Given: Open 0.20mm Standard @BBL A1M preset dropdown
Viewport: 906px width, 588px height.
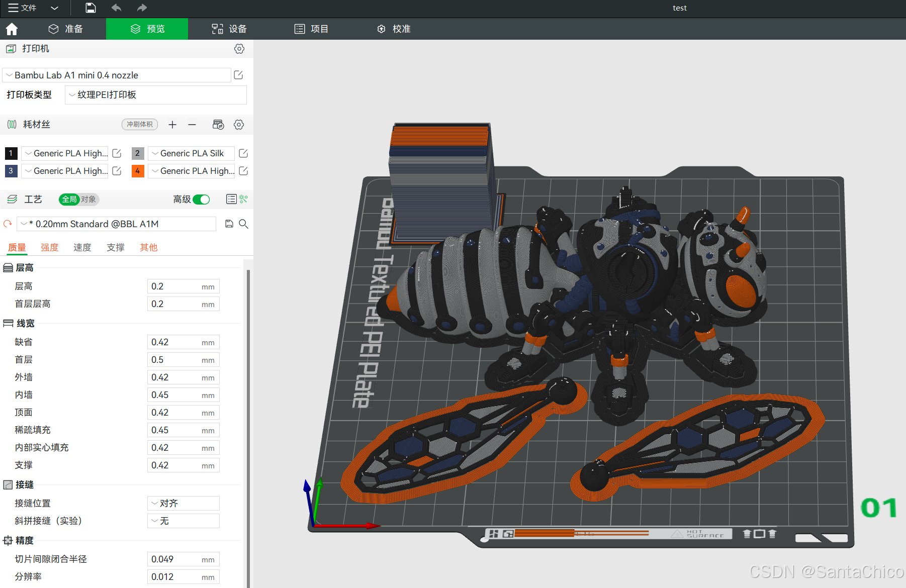Looking at the screenshot, I should [x=117, y=224].
